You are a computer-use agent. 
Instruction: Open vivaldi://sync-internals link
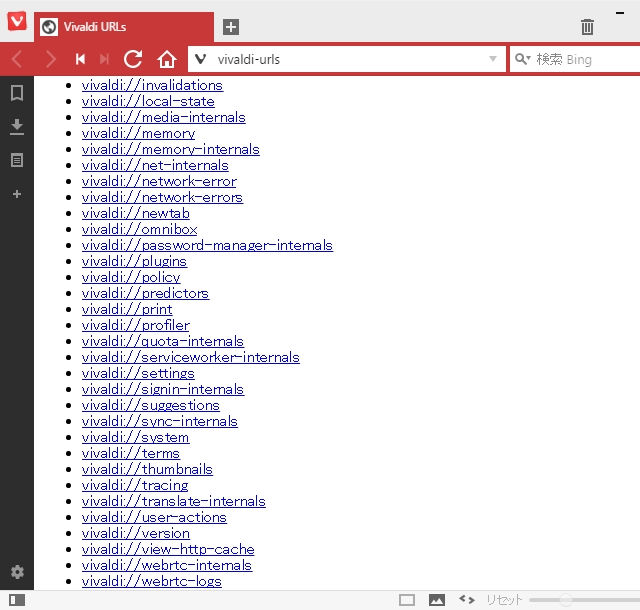(x=160, y=421)
